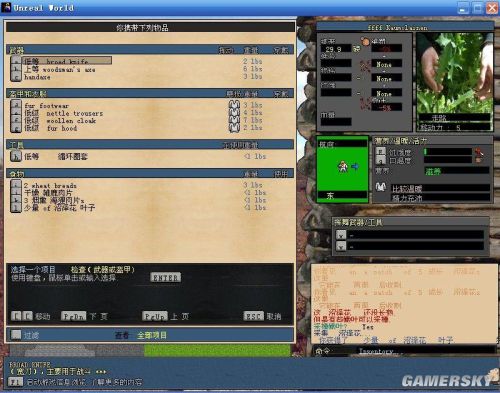Viewport: 500px width, 393px height.
Task: Select the nettle trousers item row
Action: [x=64, y=113]
